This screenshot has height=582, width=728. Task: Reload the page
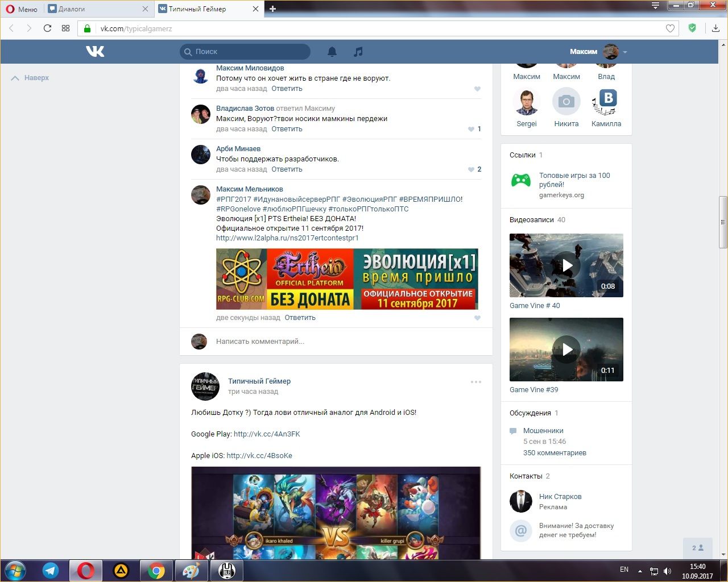coord(47,28)
